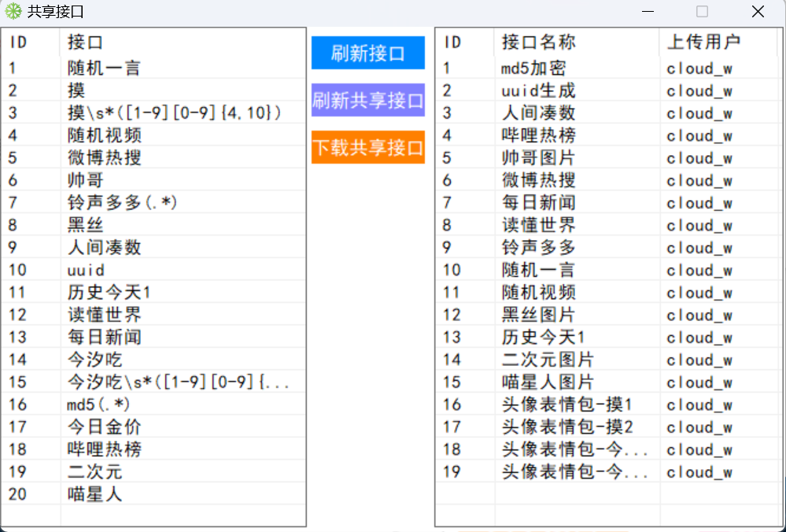Select the 微博热搜 row in left list
786x532 pixels.
(x=104, y=158)
